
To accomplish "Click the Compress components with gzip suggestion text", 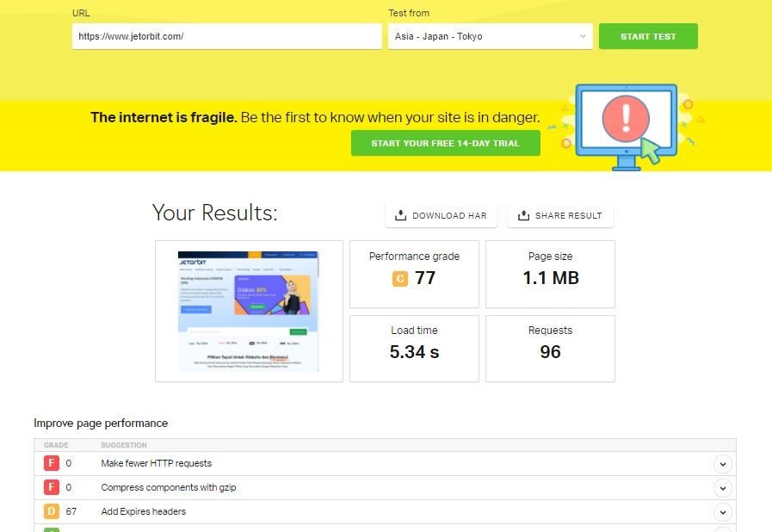I will pyautogui.click(x=169, y=487).
